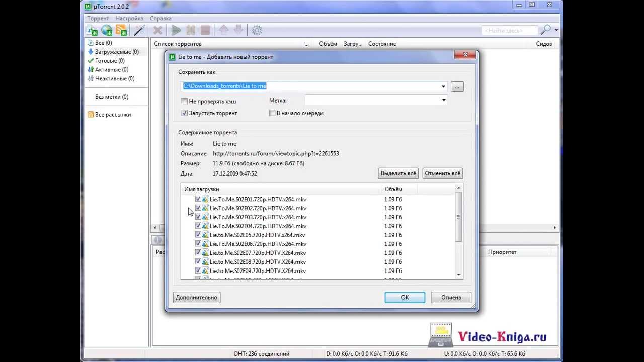644x362 pixels.
Task: Click the 'Отмена' button
Action: click(x=451, y=298)
